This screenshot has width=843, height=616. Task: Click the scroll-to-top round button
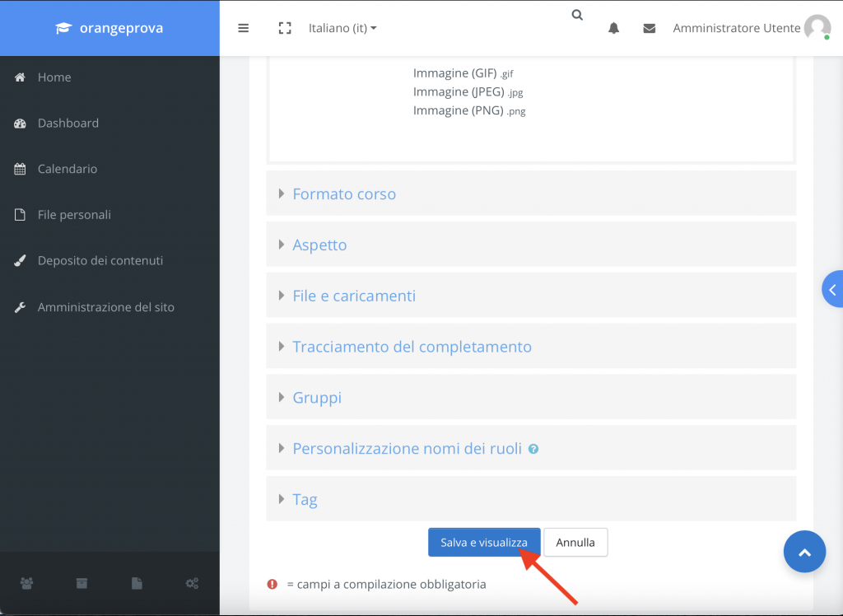pos(804,552)
